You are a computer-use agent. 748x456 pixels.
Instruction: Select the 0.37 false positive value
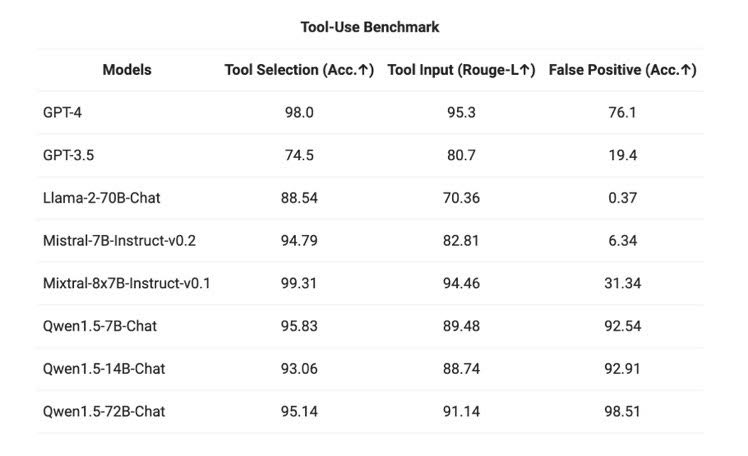pos(622,198)
